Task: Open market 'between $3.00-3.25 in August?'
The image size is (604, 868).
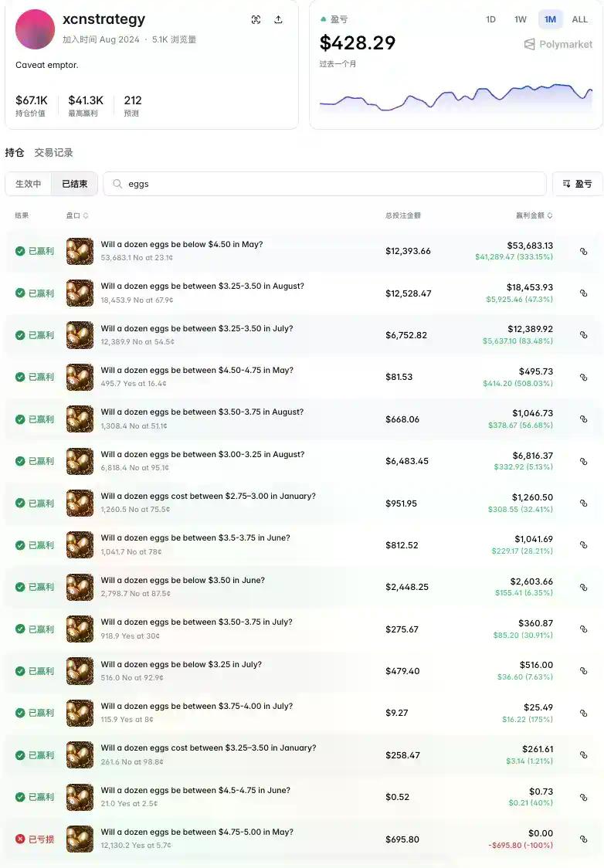Action: click(x=202, y=454)
